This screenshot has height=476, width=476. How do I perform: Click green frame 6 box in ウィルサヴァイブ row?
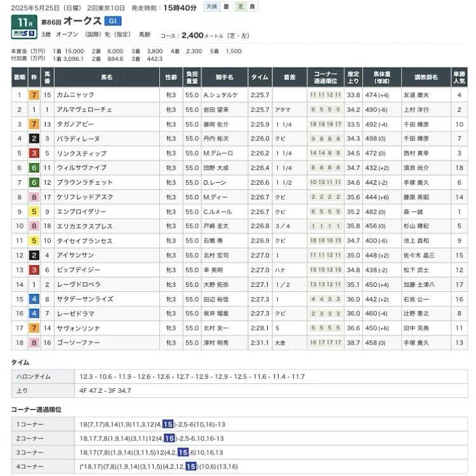tap(34, 168)
